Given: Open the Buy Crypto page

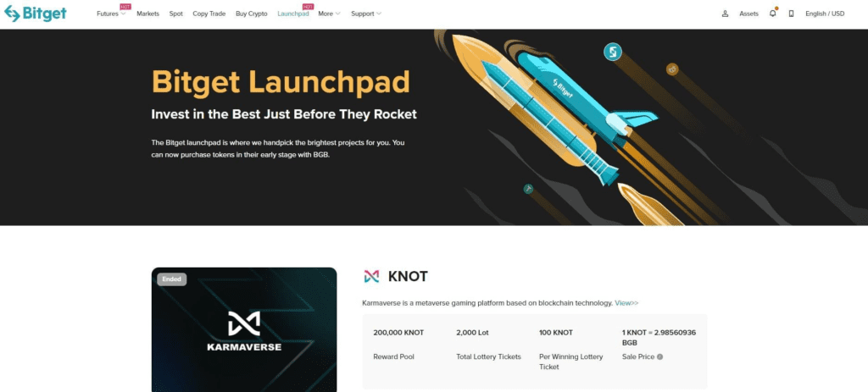Looking at the screenshot, I should (251, 14).
